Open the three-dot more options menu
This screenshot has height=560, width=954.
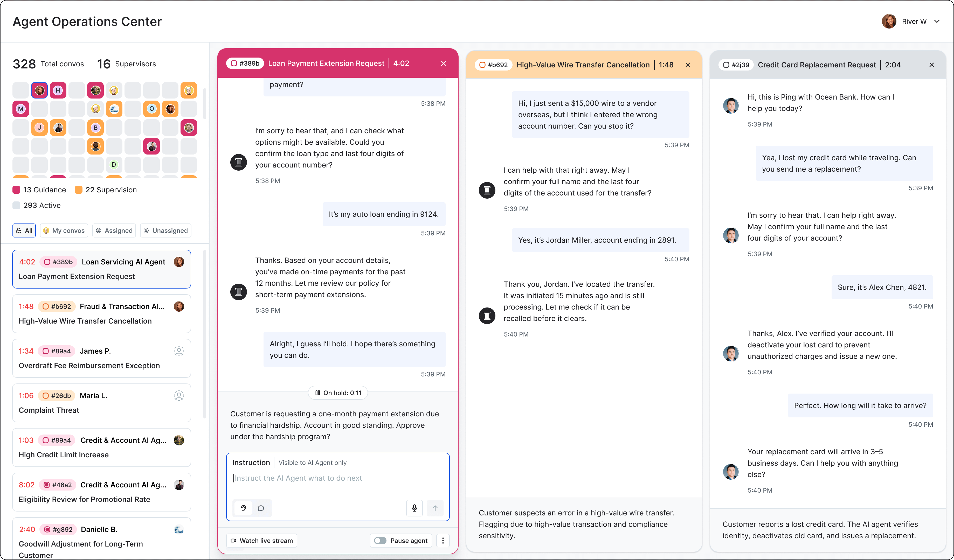tap(443, 540)
